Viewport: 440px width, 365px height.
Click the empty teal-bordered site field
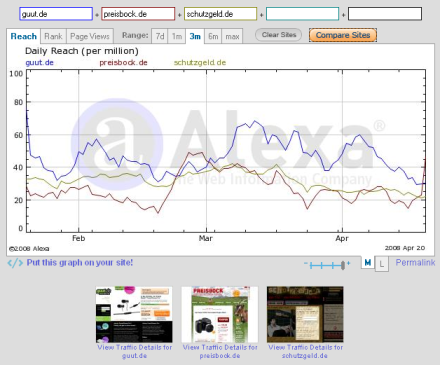click(x=303, y=14)
